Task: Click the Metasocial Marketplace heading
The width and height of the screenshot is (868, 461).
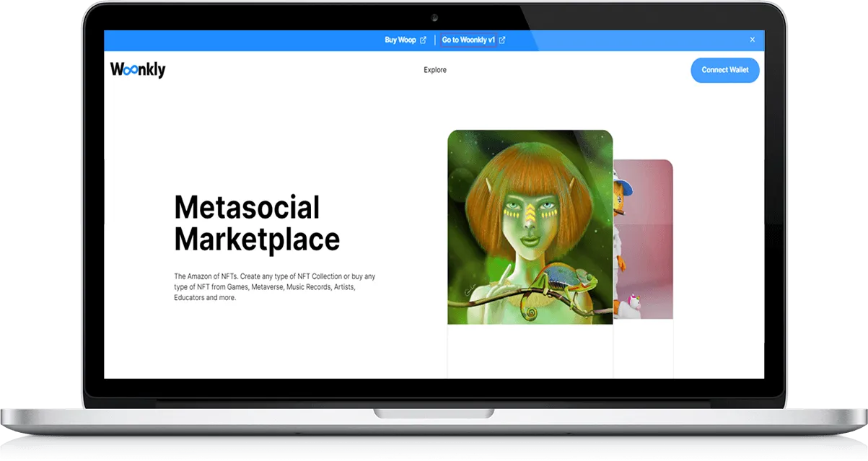Action: pyautogui.click(x=256, y=224)
